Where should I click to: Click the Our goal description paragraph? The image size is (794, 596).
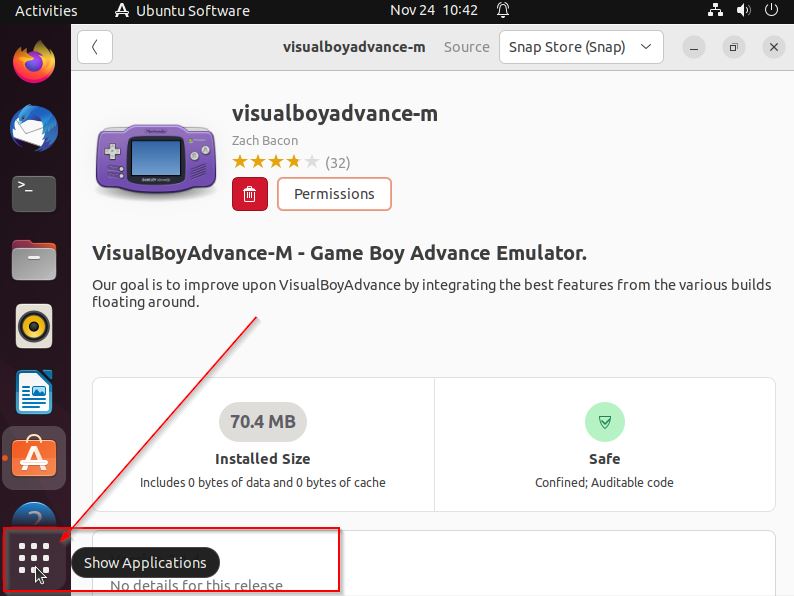[x=431, y=293]
